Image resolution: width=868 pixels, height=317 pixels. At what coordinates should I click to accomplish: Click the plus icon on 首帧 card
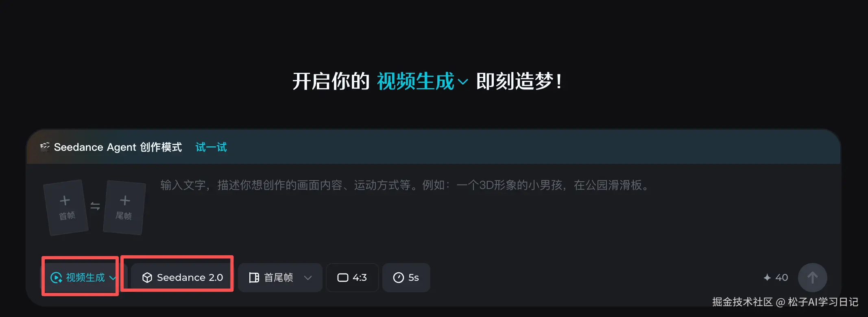[x=65, y=200]
